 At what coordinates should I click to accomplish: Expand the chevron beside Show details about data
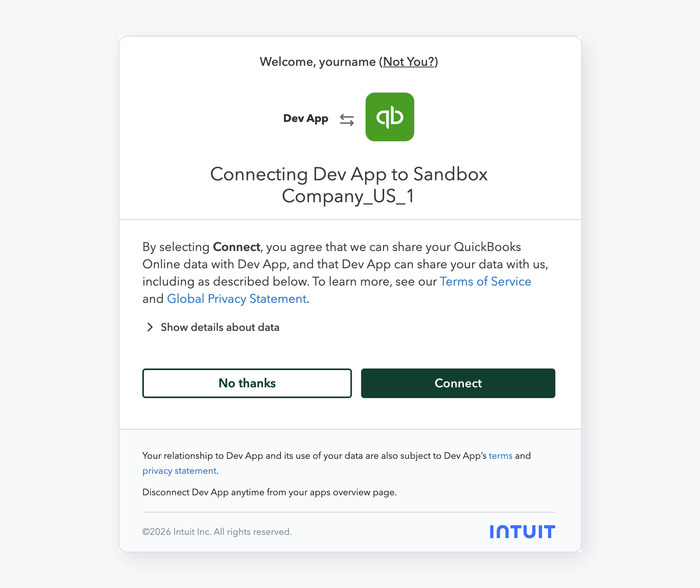[x=150, y=327]
